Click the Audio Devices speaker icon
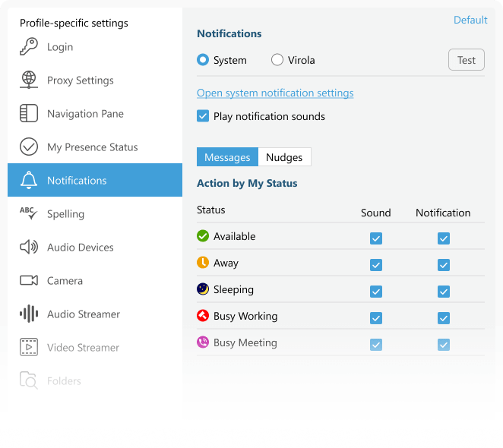This screenshot has width=503, height=448. (x=29, y=247)
